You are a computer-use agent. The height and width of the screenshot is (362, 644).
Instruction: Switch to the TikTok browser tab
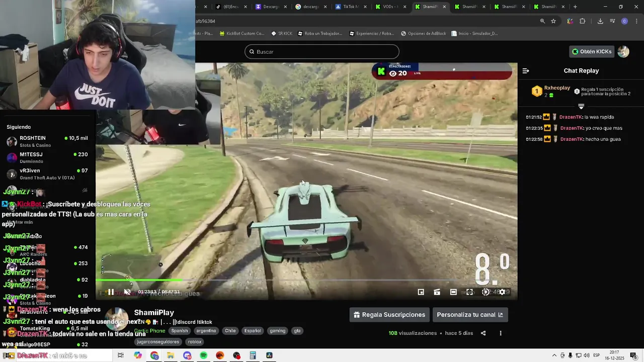[351, 7]
